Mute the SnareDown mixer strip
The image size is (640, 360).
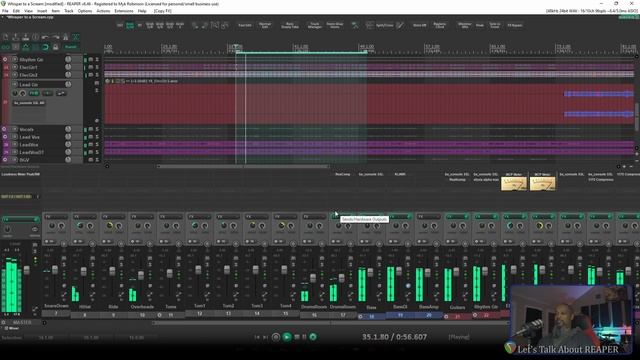pyautogui.click(x=64, y=258)
